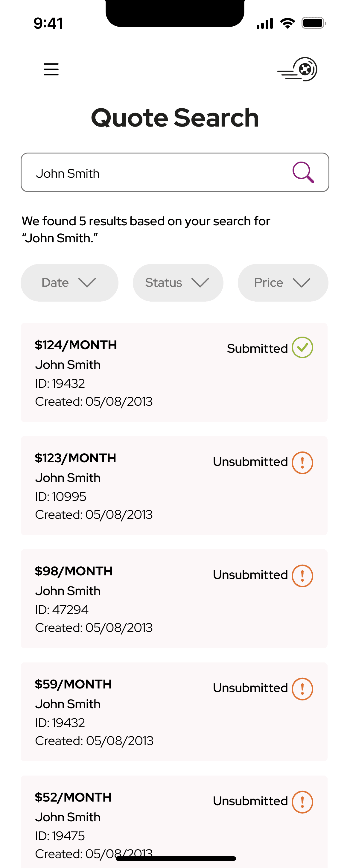
Task: Click the purple magnifying glass search icon
Action: tap(303, 173)
